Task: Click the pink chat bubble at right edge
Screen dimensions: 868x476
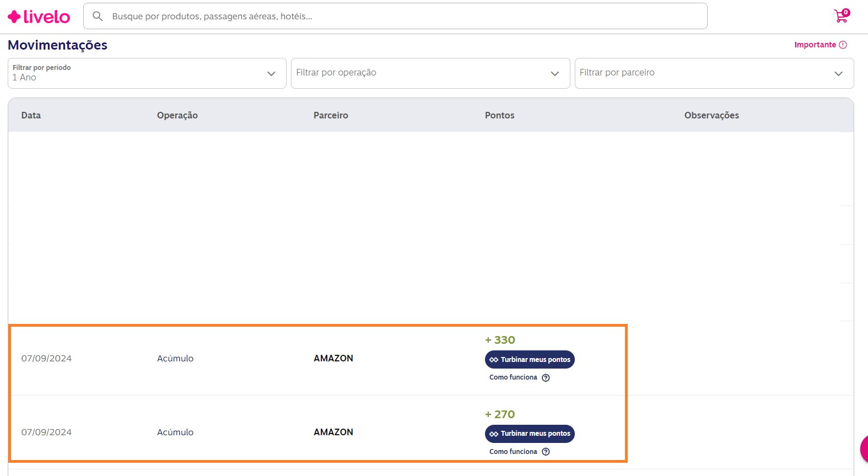Action: click(864, 448)
